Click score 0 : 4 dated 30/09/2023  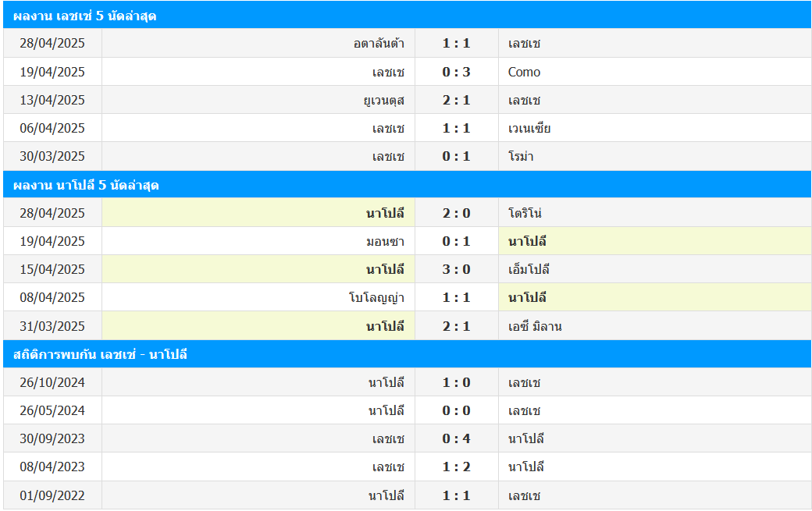coord(456,438)
